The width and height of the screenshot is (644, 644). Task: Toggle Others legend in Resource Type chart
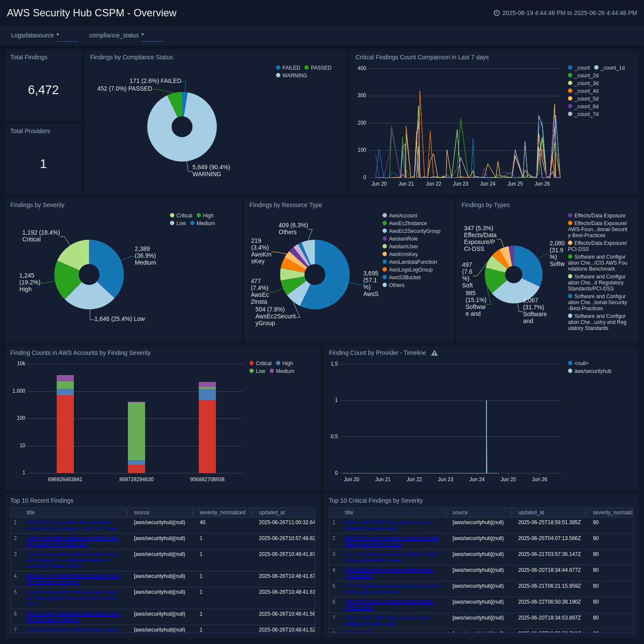[393, 285]
